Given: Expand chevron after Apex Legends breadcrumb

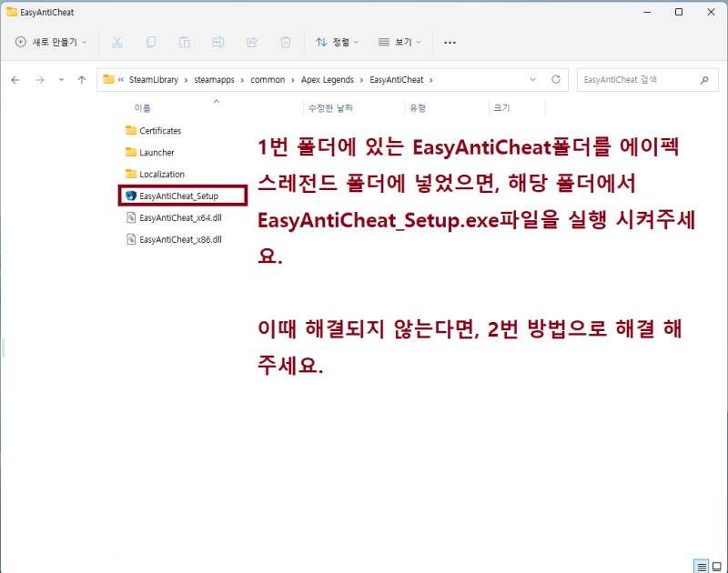Looking at the screenshot, I should click(361, 80).
